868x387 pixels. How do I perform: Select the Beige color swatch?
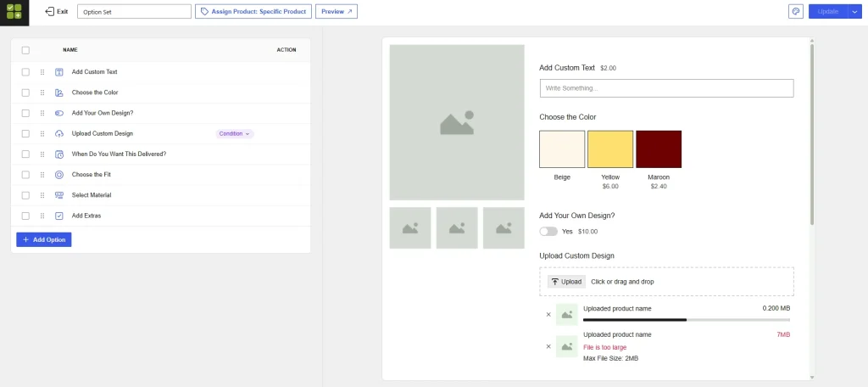pos(562,149)
